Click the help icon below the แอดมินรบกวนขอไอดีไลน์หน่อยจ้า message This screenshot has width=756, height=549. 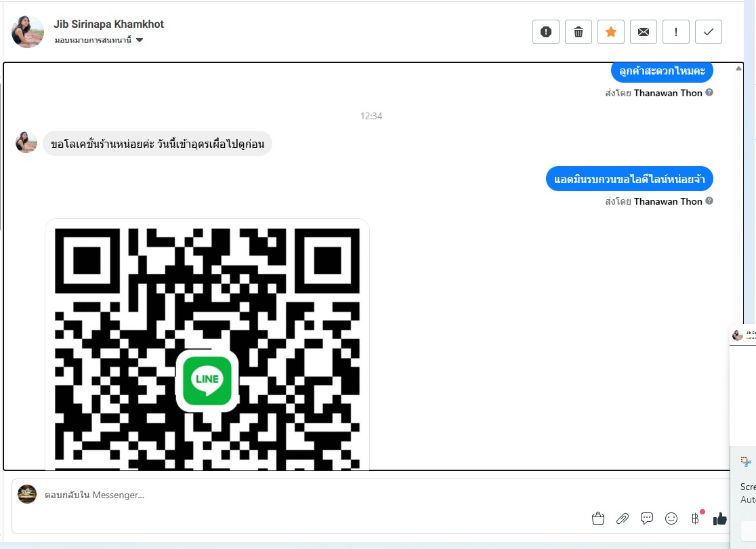[x=709, y=201]
